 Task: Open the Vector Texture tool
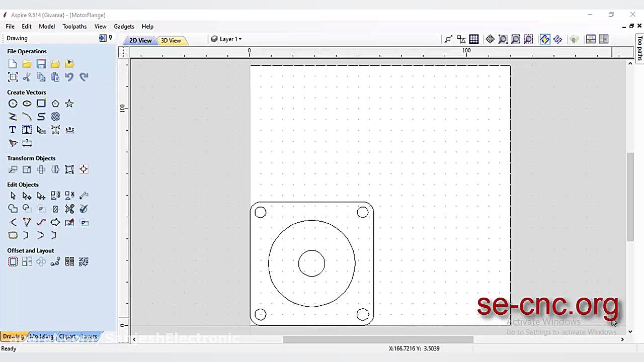coord(55,117)
